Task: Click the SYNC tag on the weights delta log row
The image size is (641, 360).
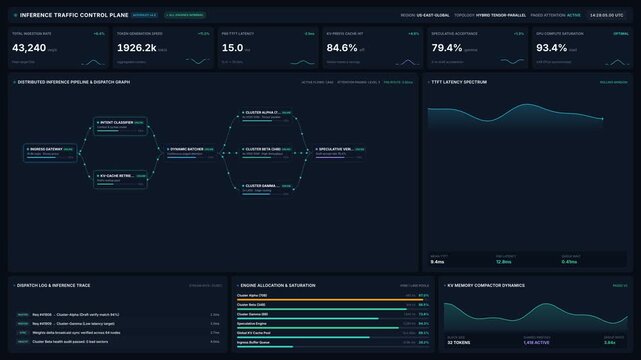Action: click(23, 333)
